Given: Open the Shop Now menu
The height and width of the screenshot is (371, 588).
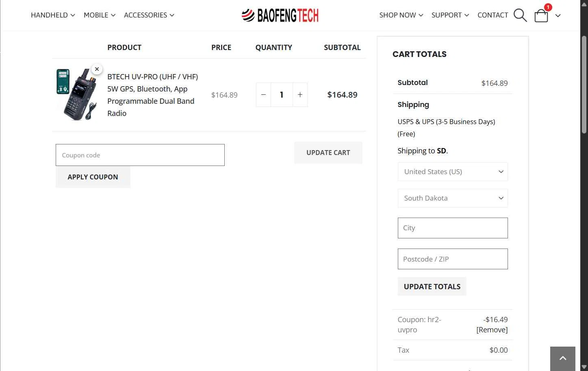Looking at the screenshot, I should (x=401, y=15).
